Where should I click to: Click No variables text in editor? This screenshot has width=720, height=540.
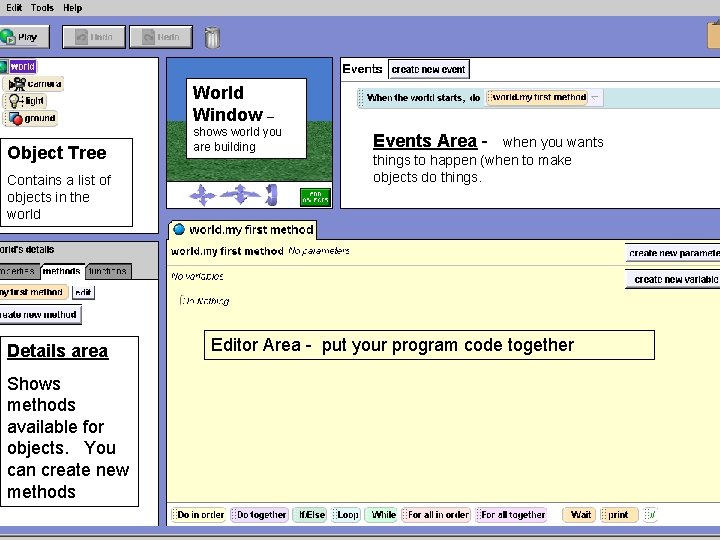(197, 276)
